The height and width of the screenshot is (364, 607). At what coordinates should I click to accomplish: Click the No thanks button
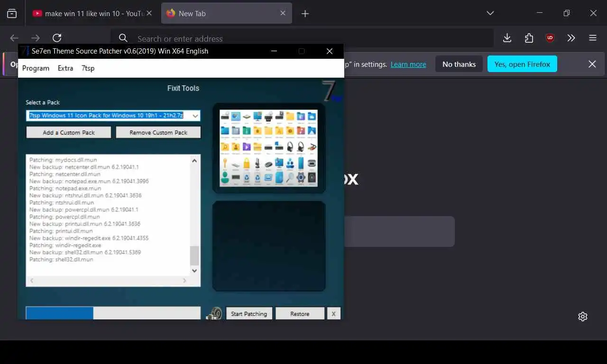(x=459, y=64)
